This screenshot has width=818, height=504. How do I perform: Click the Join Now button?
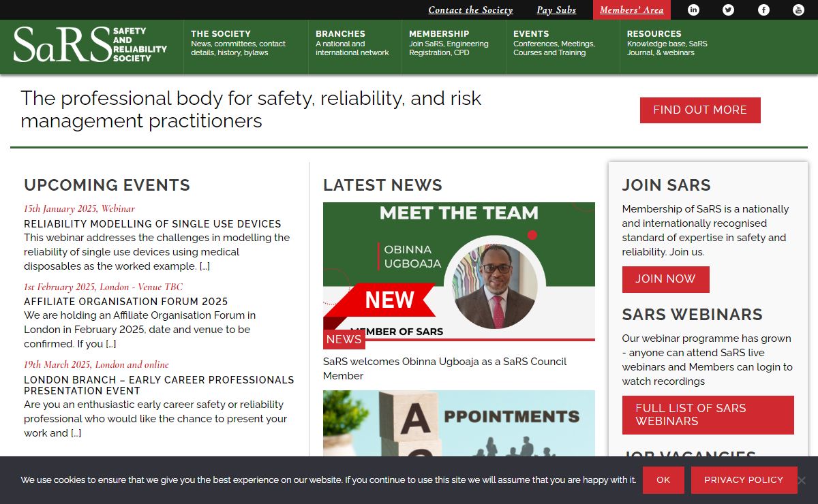point(665,279)
